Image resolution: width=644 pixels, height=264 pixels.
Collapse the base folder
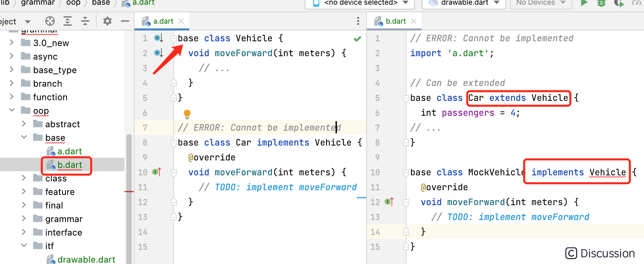(24, 137)
